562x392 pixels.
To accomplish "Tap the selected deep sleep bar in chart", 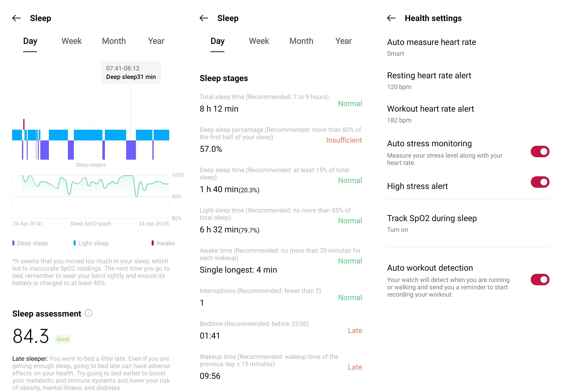I will tap(131, 150).
